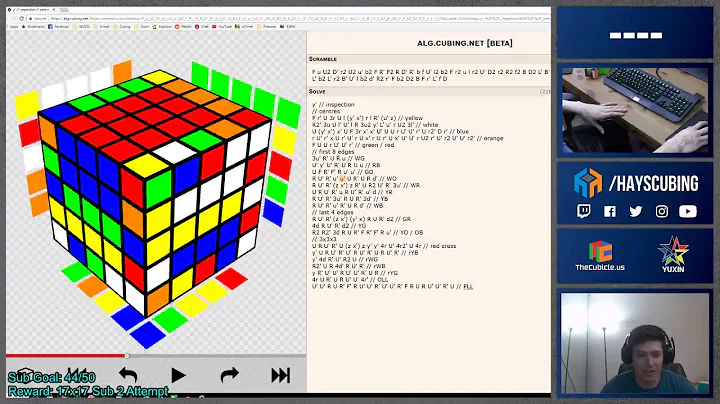
Task: Click the line ending "// blue"
Action: tap(390, 131)
